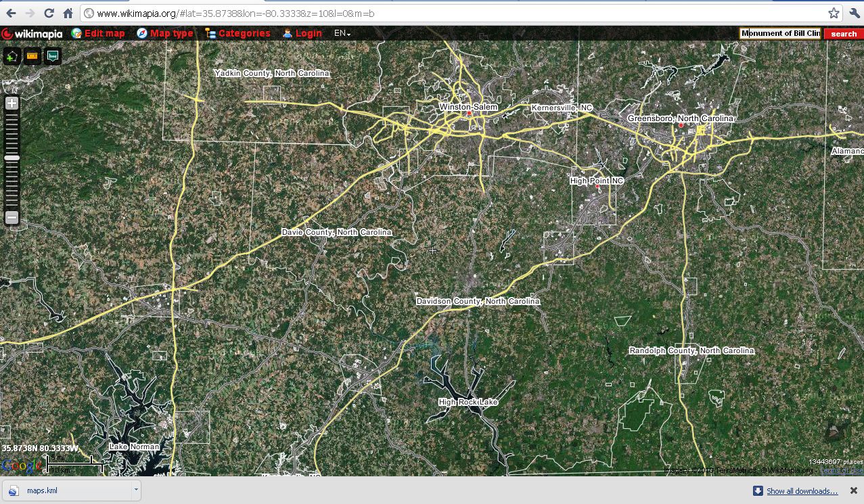
Task: Click the add place polygon tool
Action: pos(12,56)
